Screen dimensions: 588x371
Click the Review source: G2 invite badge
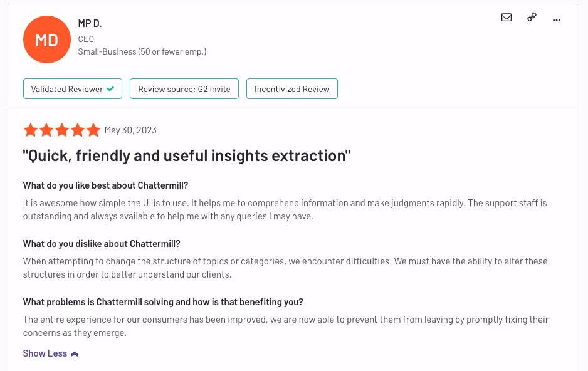click(184, 89)
